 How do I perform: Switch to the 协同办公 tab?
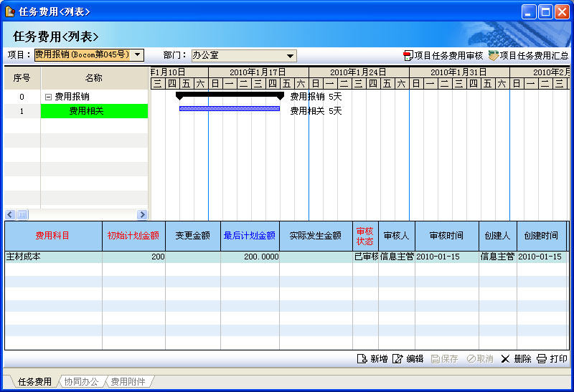tap(80, 382)
